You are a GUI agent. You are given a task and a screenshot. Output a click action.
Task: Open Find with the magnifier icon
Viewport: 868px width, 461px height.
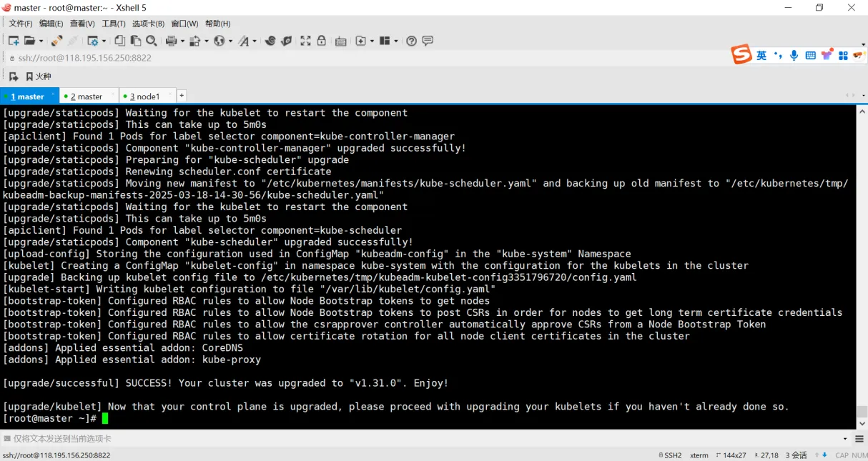(x=151, y=41)
